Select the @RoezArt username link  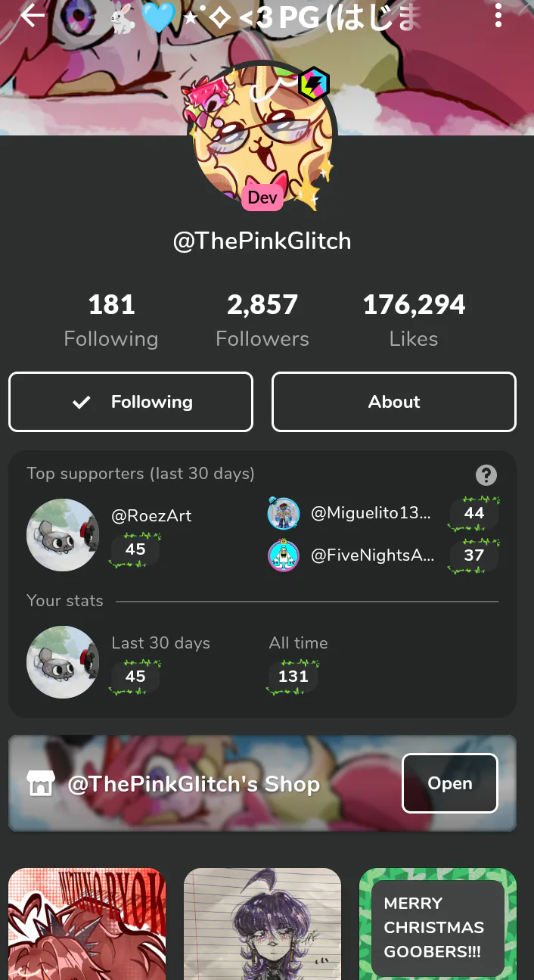151,516
